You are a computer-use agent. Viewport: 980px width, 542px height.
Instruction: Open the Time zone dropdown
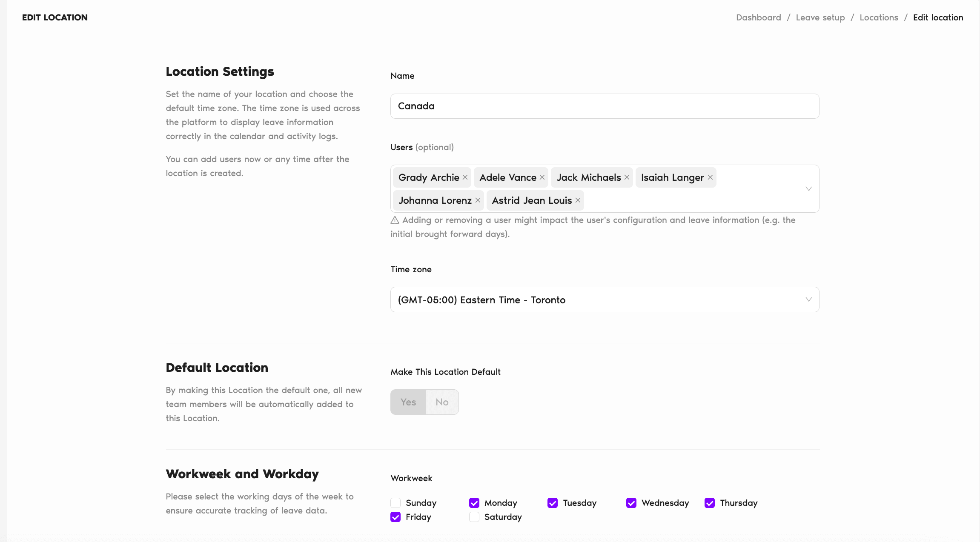point(605,300)
